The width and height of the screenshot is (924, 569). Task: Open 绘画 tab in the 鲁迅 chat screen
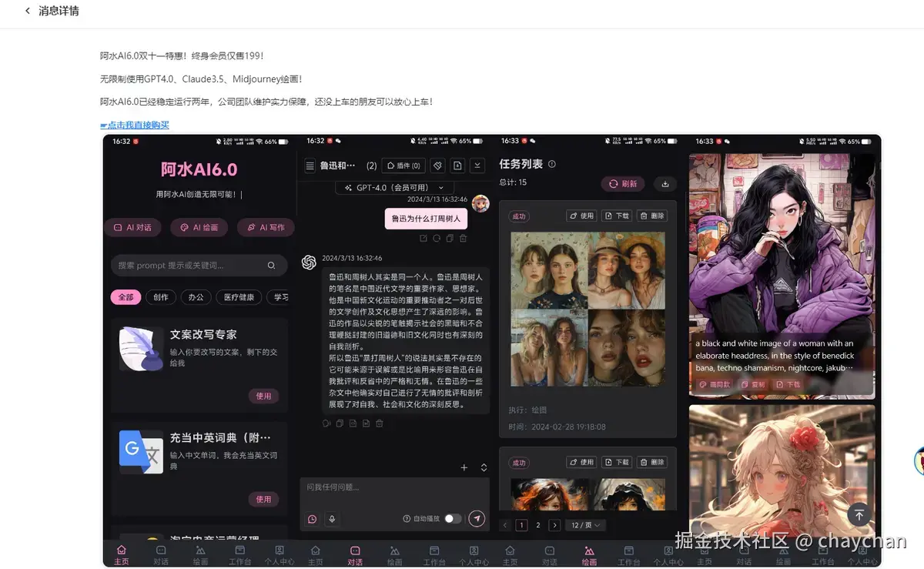point(394,555)
